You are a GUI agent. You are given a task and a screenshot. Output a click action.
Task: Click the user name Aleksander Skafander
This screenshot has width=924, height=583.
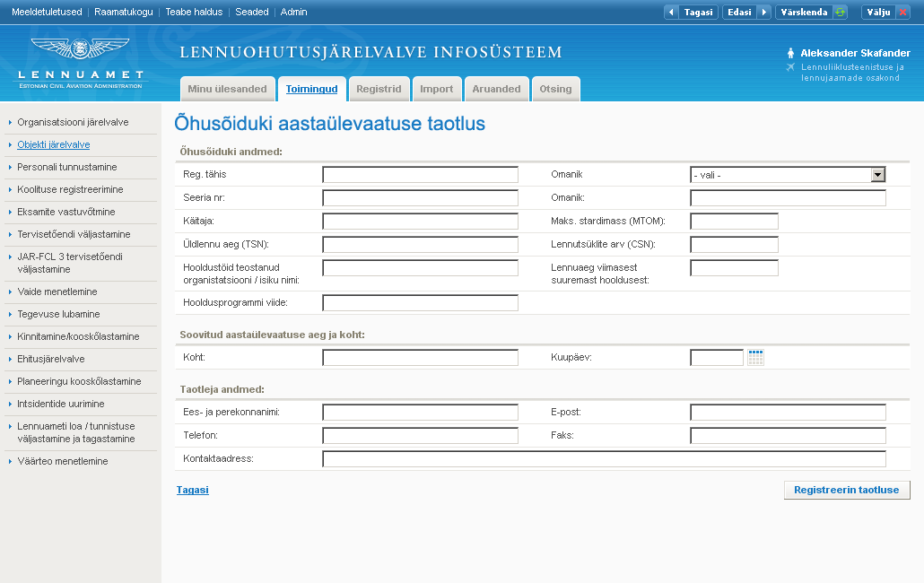(855, 53)
